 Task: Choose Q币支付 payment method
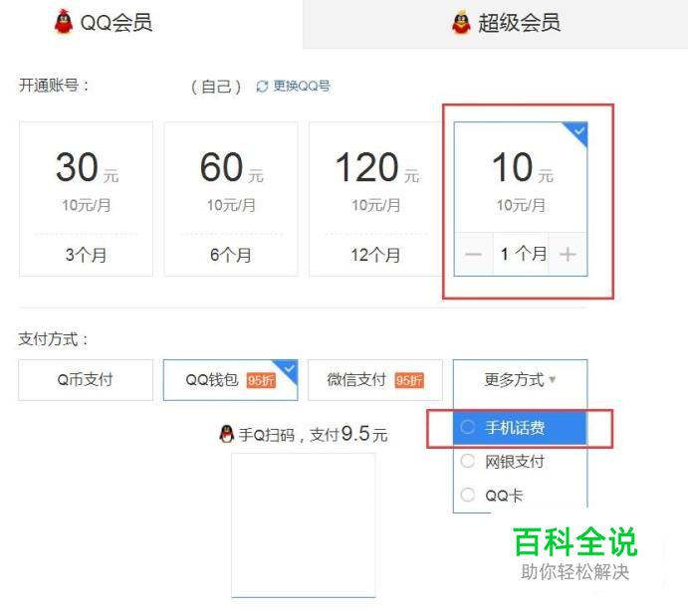tap(86, 380)
